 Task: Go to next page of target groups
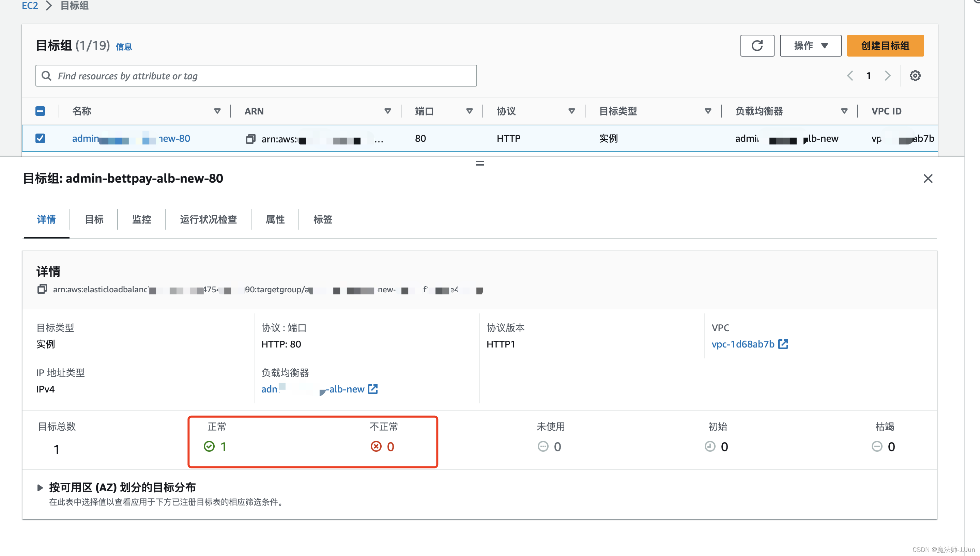888,76
